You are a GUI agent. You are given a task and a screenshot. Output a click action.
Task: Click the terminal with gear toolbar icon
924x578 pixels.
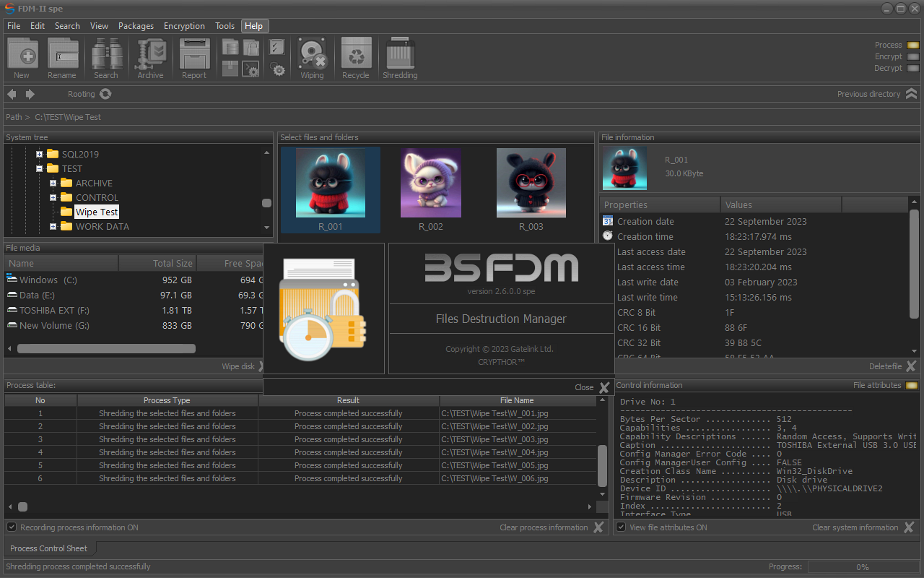tap(250, 69)
